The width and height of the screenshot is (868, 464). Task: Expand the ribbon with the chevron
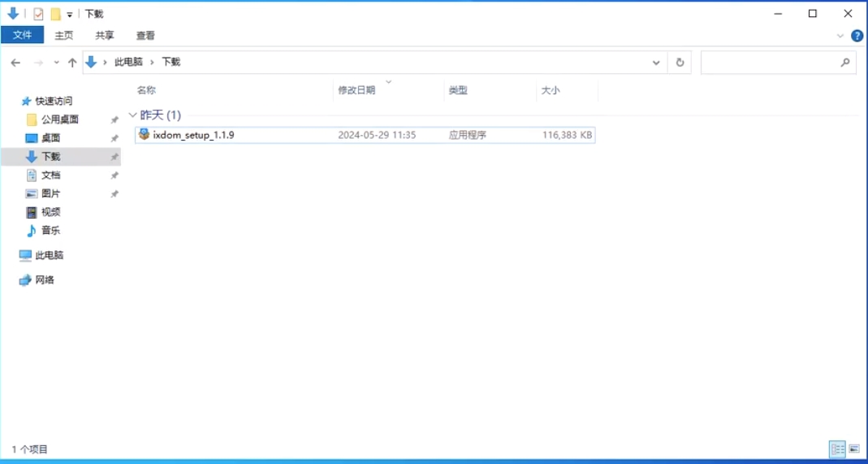tap(840, 36)
